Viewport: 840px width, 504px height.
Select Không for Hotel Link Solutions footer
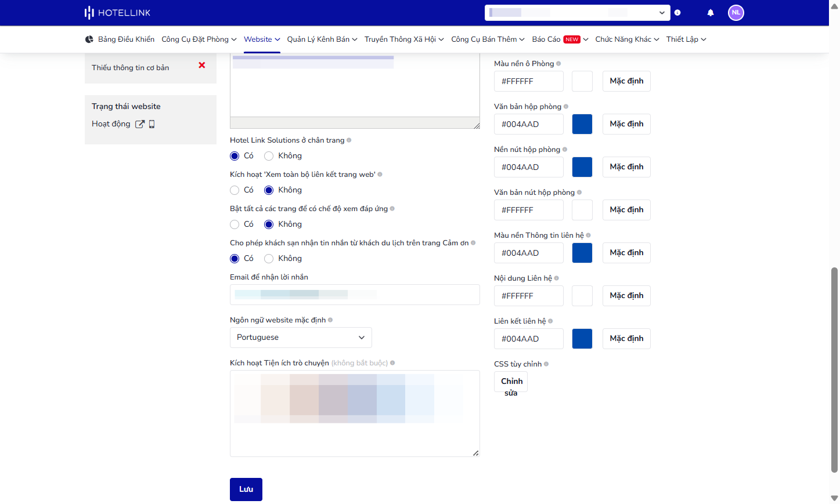pyautogui.click(x=269, y=156)
